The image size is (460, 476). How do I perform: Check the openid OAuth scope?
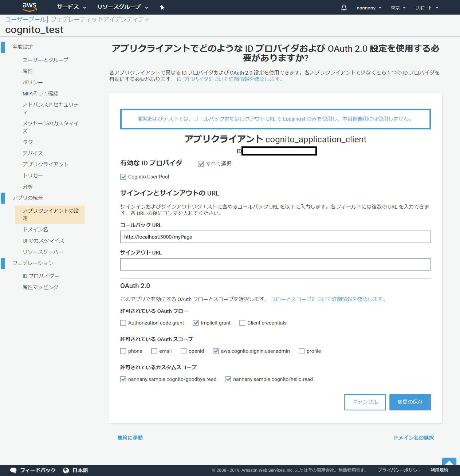(x=184, y=351)
